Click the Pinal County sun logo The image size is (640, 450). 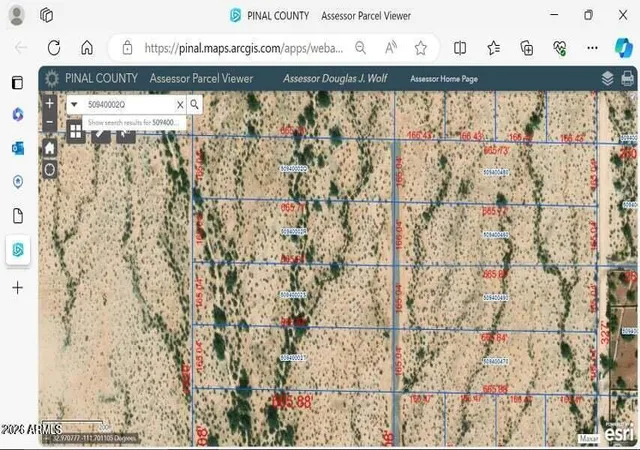(51, 78)
